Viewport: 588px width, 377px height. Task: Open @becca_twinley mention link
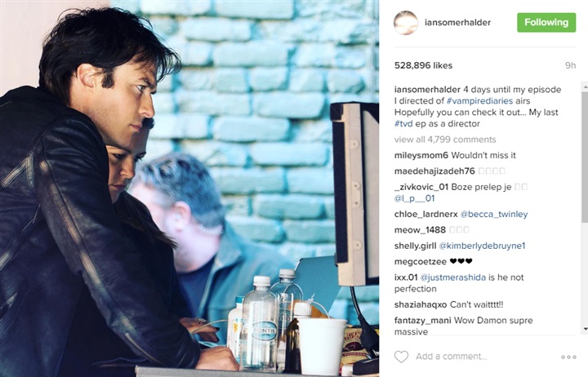[x=494, y=214]
